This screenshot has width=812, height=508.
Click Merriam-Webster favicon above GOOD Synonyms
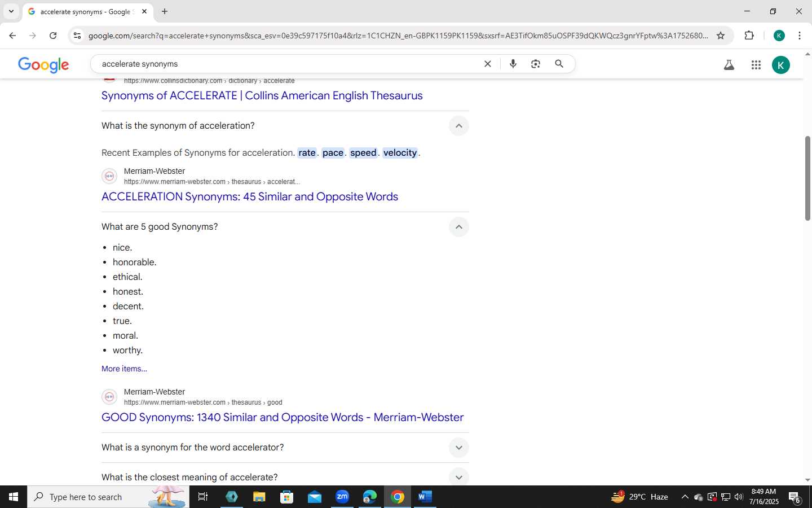click(x=109, y=397)
